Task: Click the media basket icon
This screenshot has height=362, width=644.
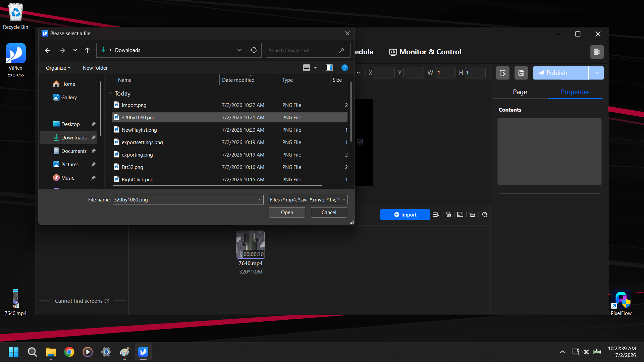Action: [x=472, y=215]
